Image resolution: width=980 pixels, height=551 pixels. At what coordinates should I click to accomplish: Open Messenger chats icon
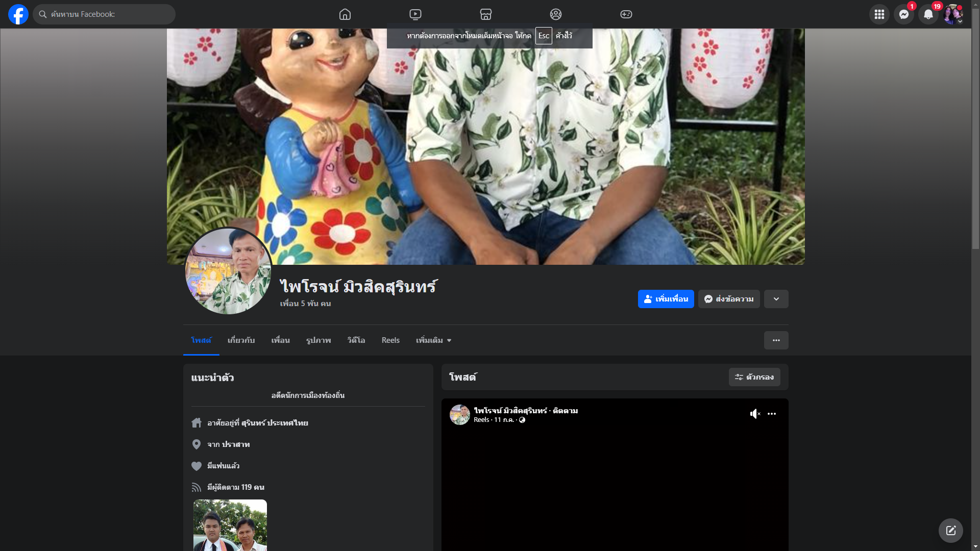click(904, 14)
